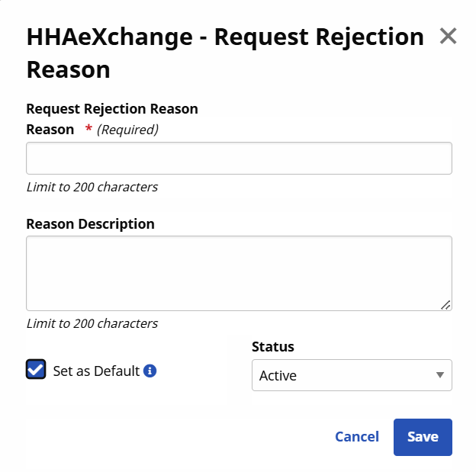The width and height of the screenshot is (476, 472).
Task: Cancel the rejection reason form
Action: 356,437
